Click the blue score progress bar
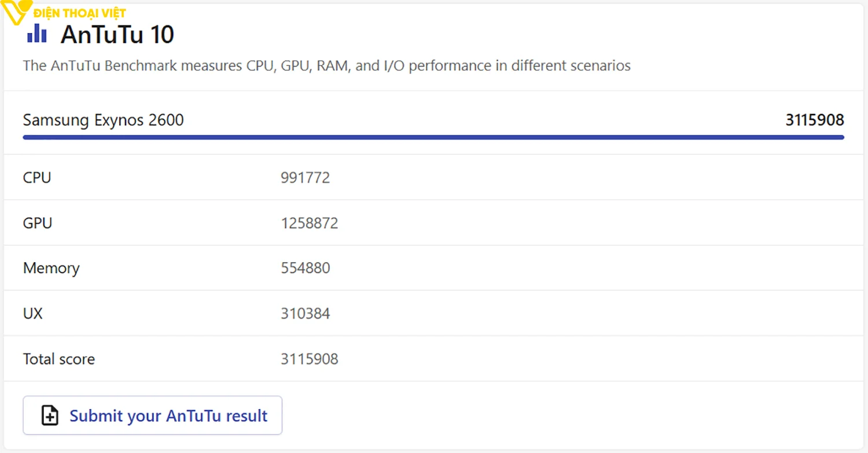The image size is (868, 453). [433, 137]
